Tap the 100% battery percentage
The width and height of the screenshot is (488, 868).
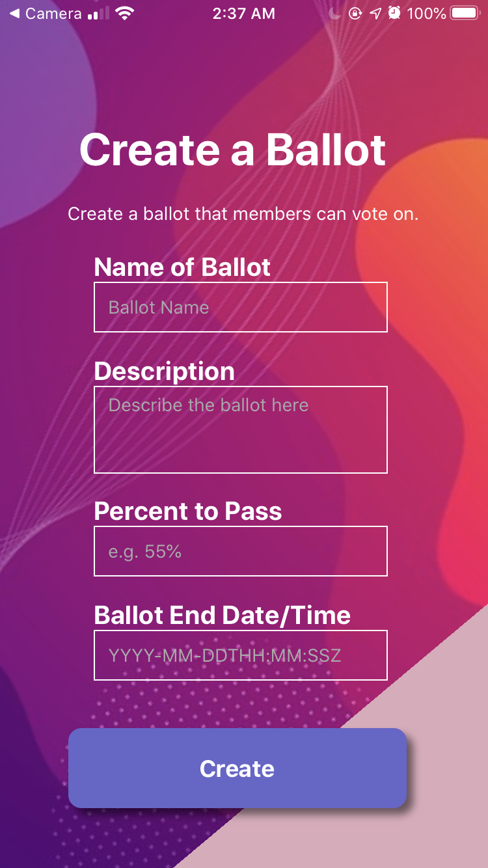tap(427, 14)
